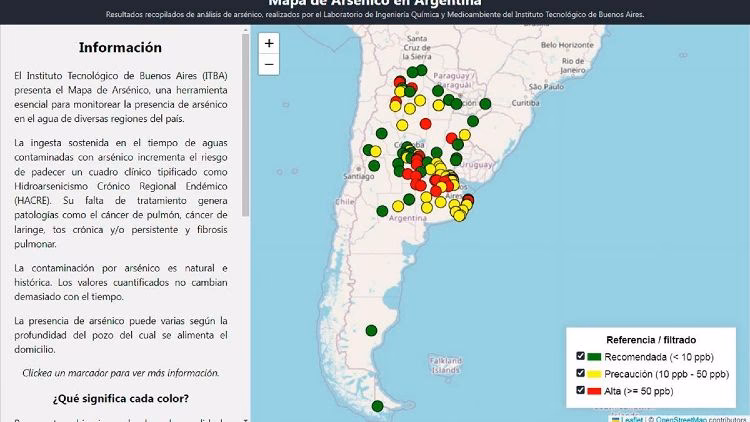This screenshot has width=750, height=422.
Task: Click the Uruguay map label
Action: (x=476, y=165)
